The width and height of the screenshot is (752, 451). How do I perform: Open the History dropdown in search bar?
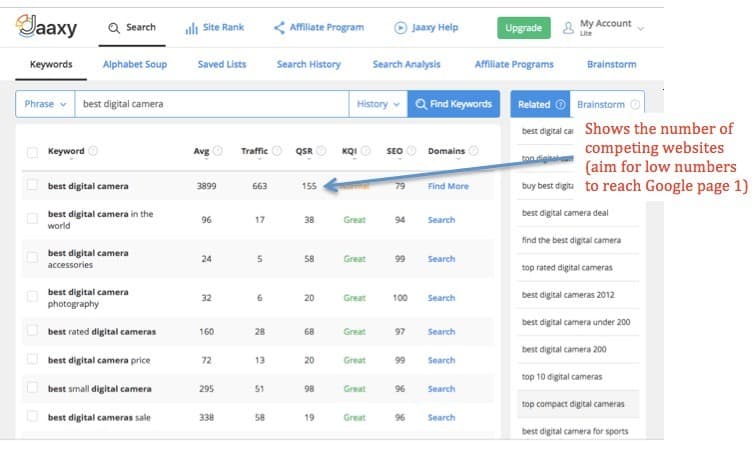click(378, 104)
